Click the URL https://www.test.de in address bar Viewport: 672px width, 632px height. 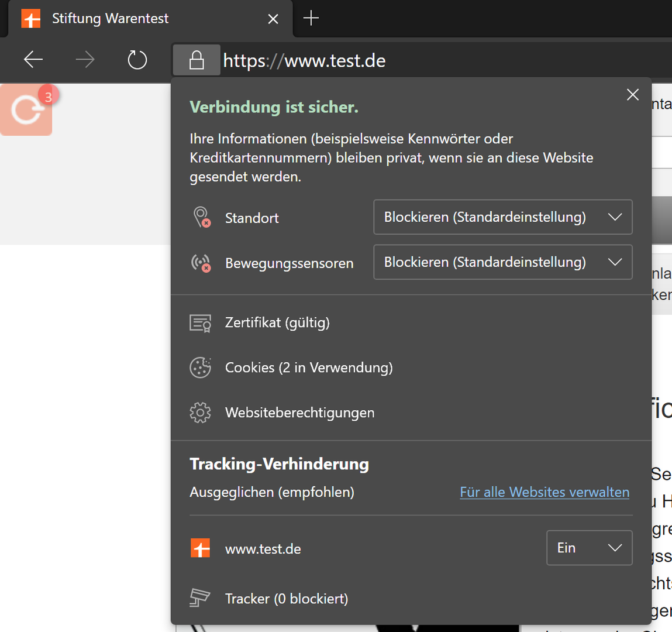tap(304, 60)
